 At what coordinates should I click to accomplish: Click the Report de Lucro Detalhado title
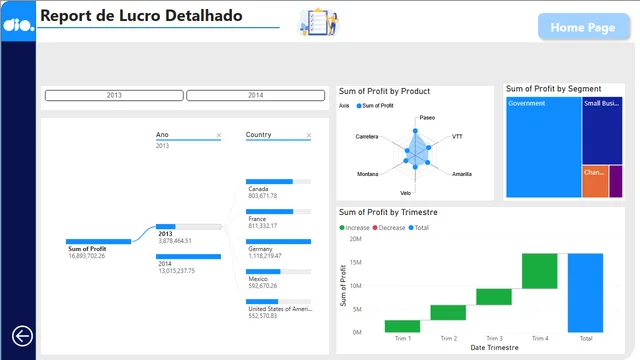tap(141, 16)
